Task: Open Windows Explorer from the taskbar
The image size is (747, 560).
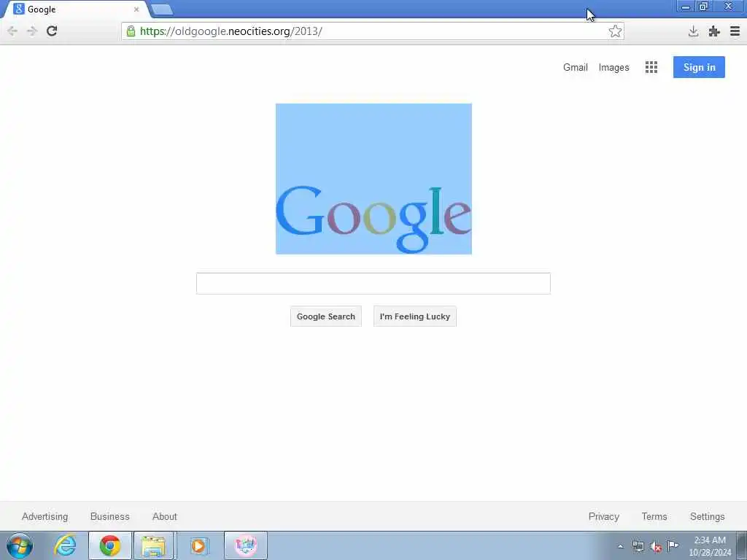Action: click(154, 545)
